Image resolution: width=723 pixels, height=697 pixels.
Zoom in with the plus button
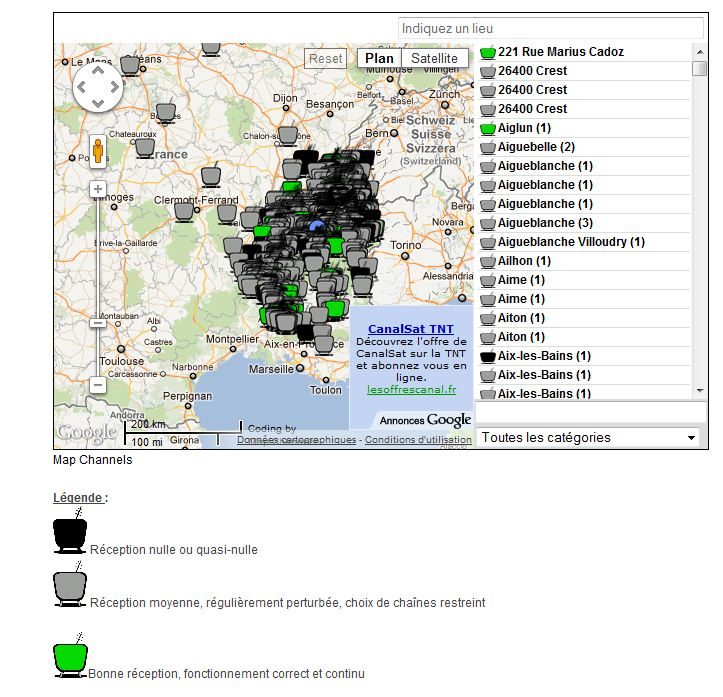[x=98, y=189]
